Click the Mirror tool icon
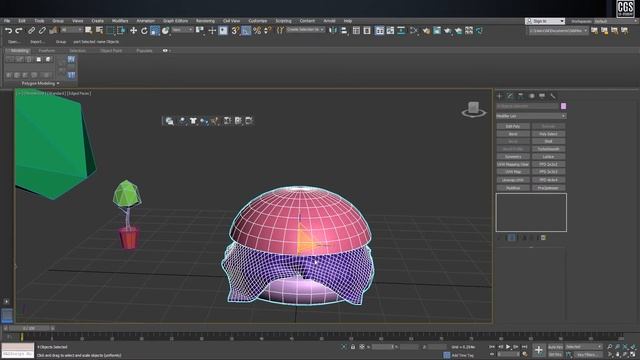 pyautogui.click(x=333, y=31)
